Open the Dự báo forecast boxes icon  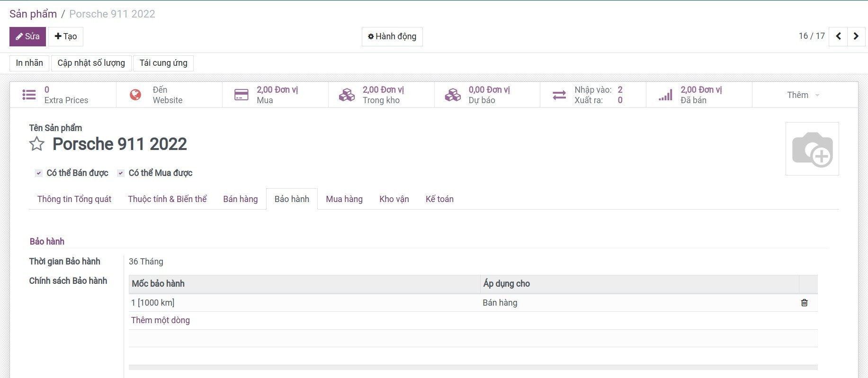[453, 95]
